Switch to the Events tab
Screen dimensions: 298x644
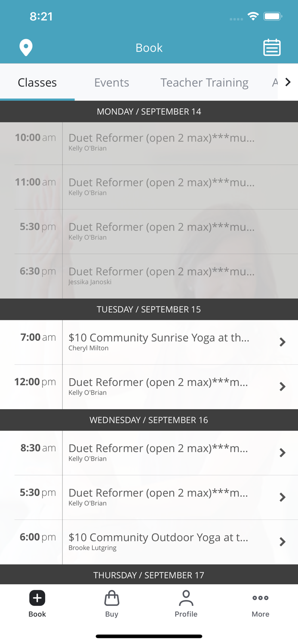(112, 82)
